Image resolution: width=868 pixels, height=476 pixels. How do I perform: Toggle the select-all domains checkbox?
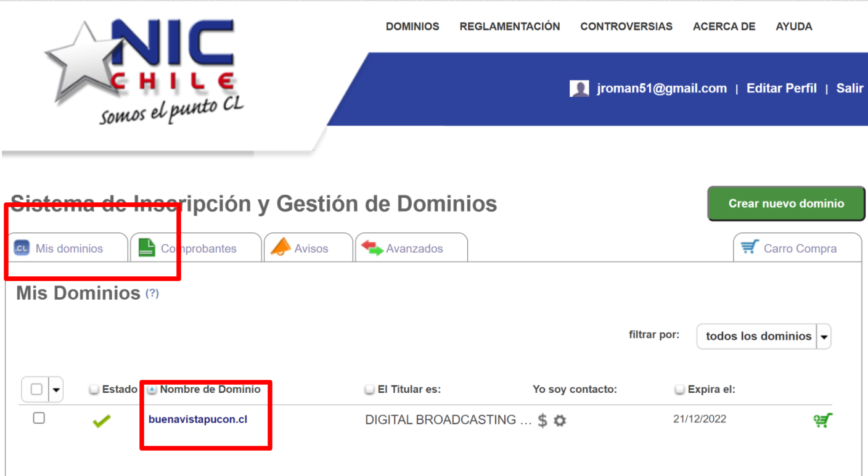36,389
